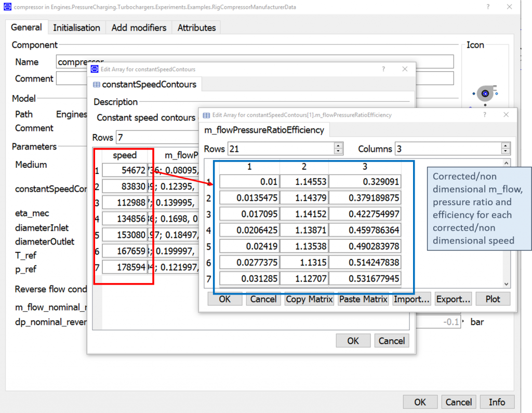Open the Add modifiers tab
Screen dimensions: 532x413
[139, 28]
